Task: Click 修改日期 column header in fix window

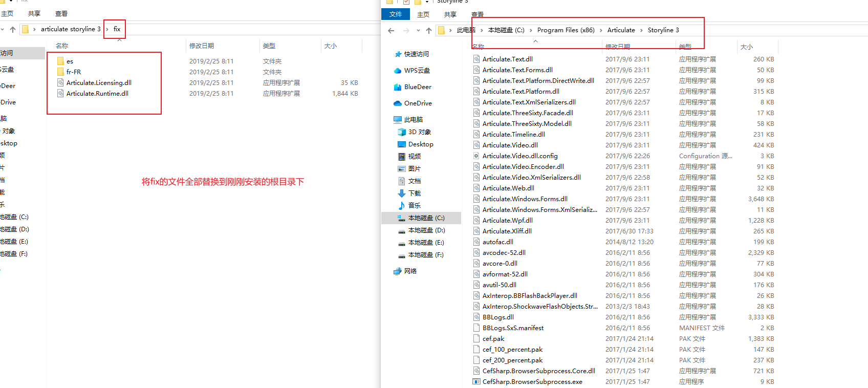Action: (202, 46)
